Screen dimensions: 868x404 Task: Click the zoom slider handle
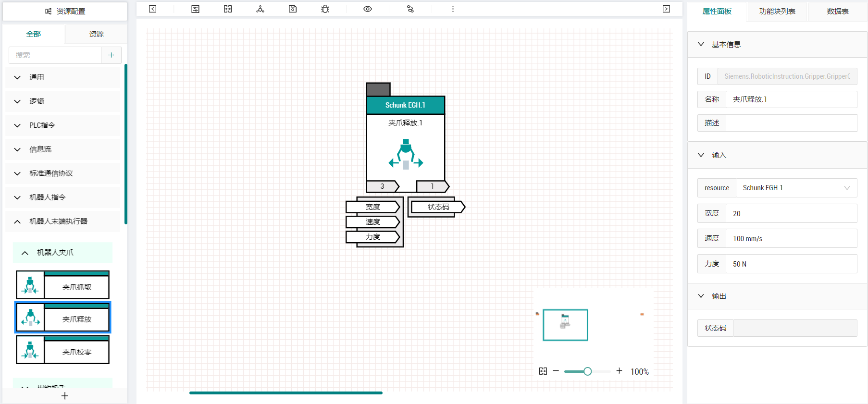(x=587, y=371)
